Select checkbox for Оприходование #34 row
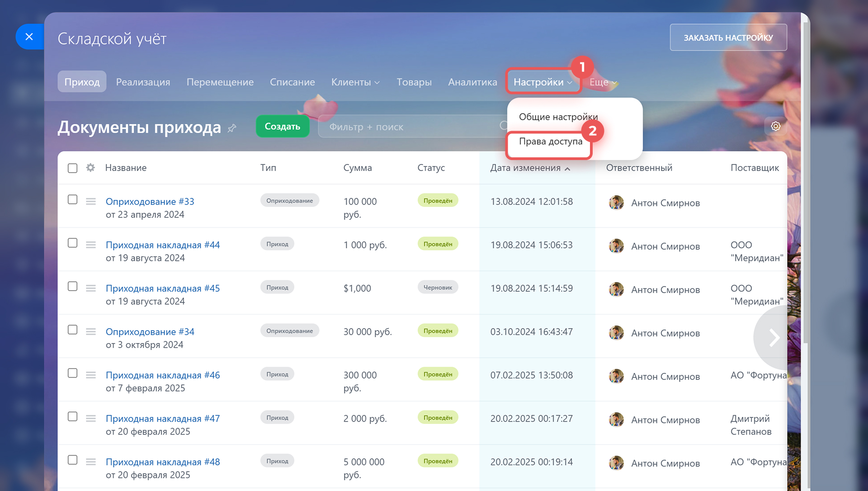This screenshot has width=868, height=491. coord(72,330)
